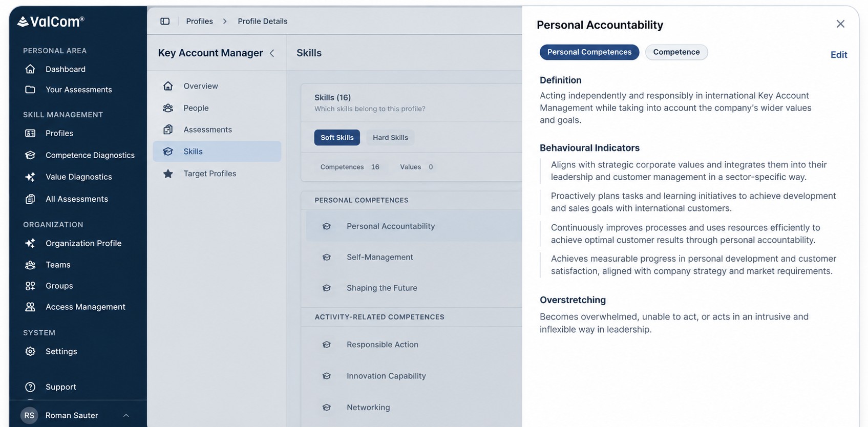Open the Self-Management skill row
868x427 pixels.
[x=414, y=257]
